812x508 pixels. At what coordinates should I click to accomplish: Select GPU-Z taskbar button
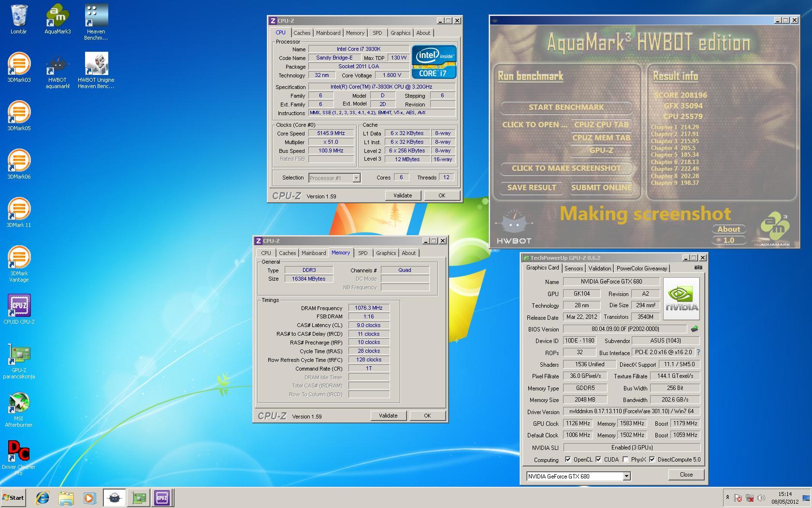coord(138,497)
